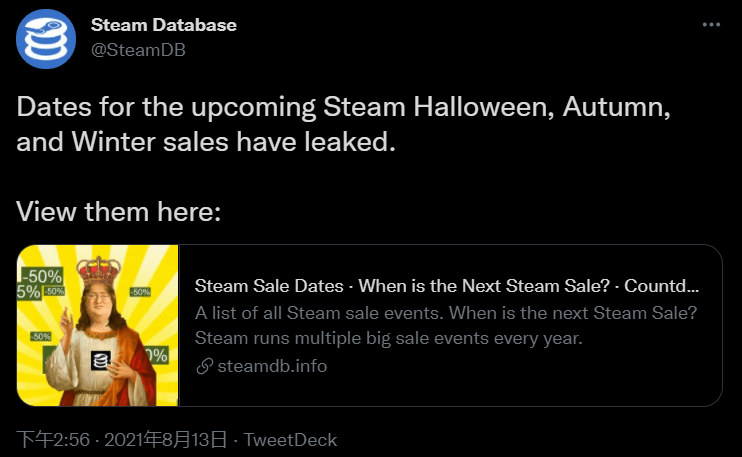Screen dimensions: 742x457
Task: Follow the steamdb.info domain link
Action: point(272,366)
